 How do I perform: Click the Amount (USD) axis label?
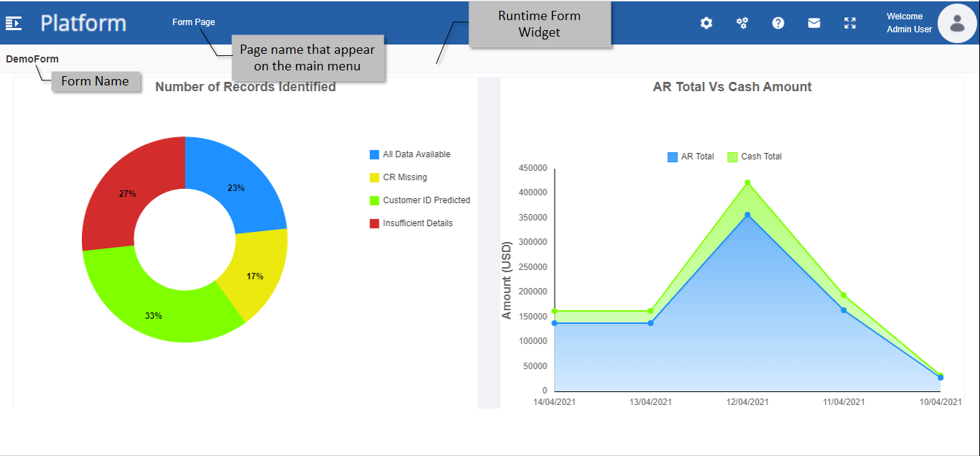click(x=507, y=280)
